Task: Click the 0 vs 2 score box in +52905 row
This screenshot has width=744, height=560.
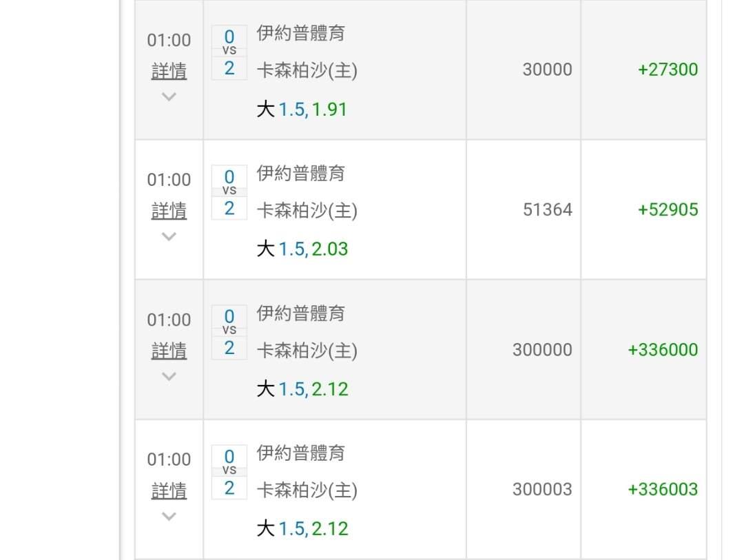Action: (x=229, y=192)
